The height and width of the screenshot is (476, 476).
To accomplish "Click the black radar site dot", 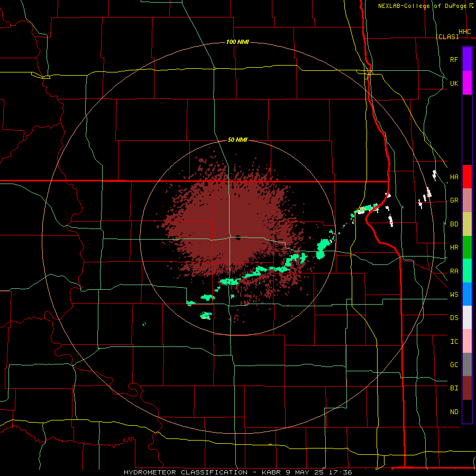I will 237,237.
